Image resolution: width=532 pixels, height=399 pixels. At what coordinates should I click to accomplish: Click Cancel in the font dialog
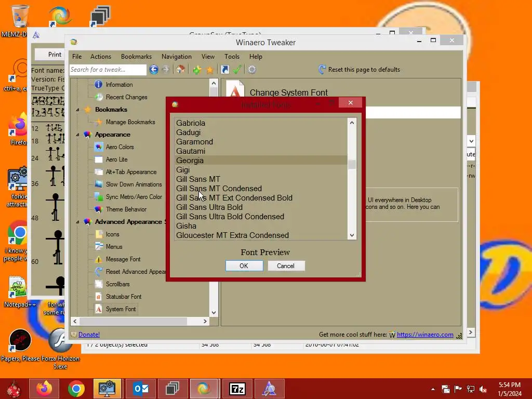pyautogui.click(x=286, y=265)
